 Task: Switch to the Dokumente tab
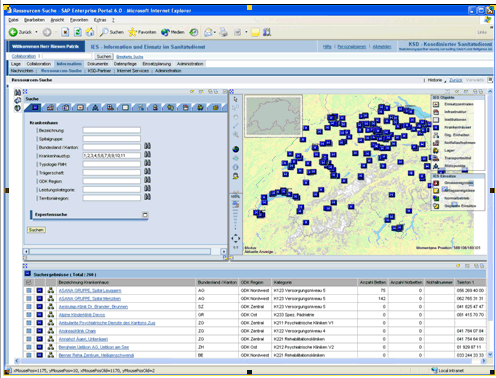tap(98, 64)
